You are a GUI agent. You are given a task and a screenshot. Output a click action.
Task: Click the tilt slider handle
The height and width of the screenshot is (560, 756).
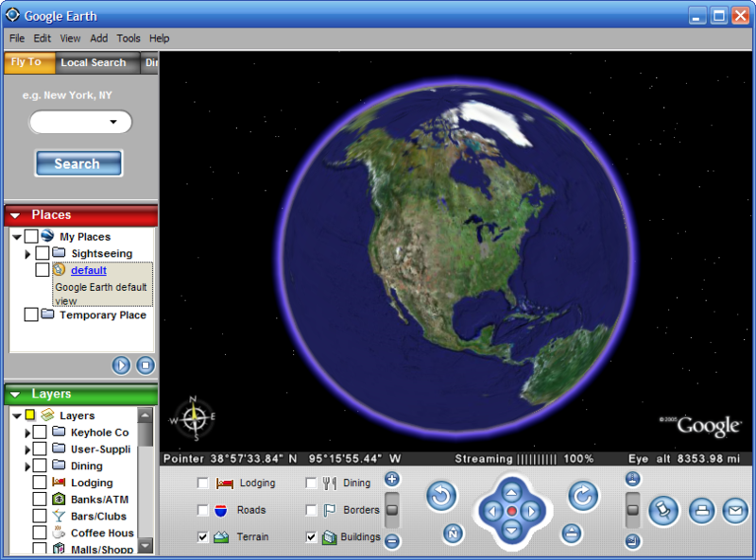tap(632, 510)
